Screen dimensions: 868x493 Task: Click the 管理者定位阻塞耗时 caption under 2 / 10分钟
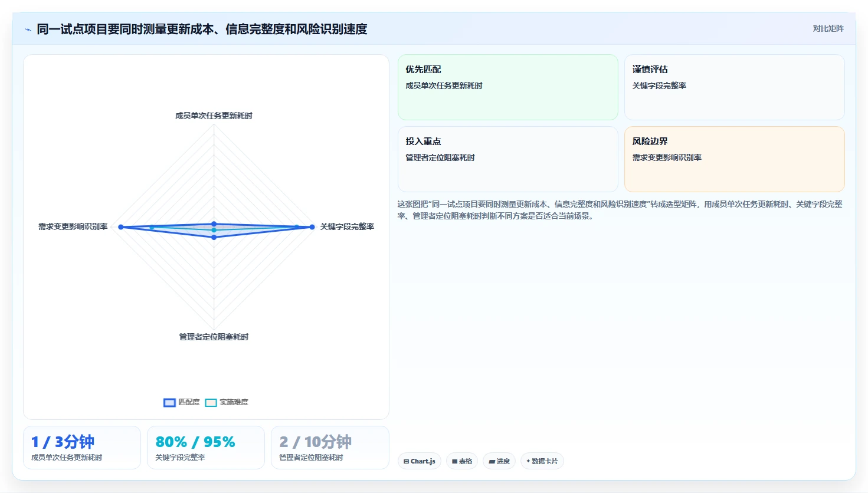click(311, 458)
